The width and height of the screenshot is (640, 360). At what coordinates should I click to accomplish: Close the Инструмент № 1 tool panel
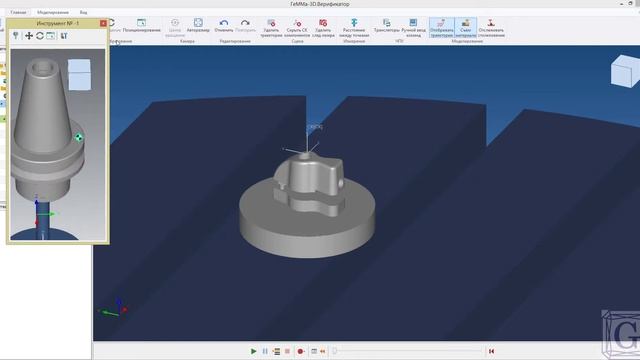click(x=103, y=23)
